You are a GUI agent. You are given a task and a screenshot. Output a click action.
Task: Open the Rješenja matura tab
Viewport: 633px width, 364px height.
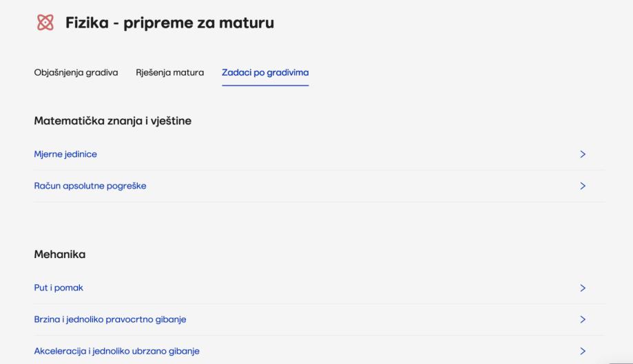169,72
